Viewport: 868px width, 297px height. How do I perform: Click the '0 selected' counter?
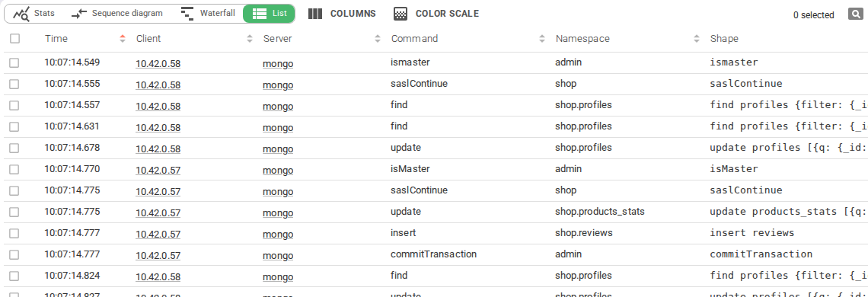tap(813, 15)
